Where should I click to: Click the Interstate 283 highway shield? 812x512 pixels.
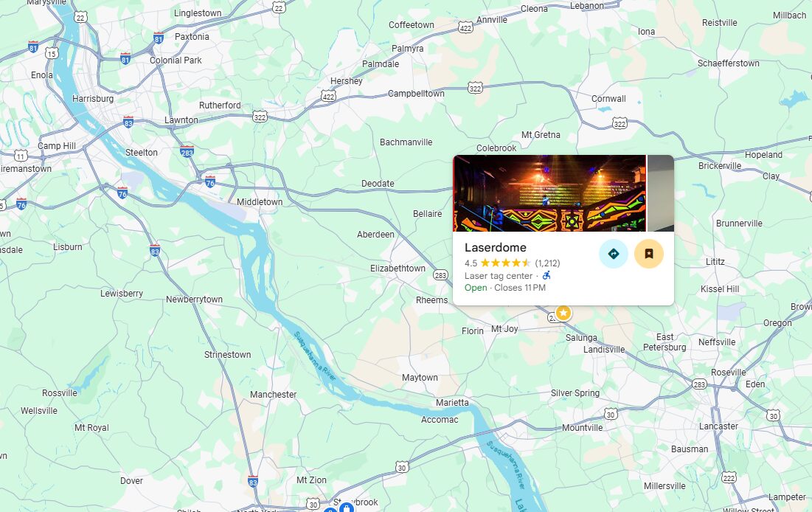(x=187, y=152)
